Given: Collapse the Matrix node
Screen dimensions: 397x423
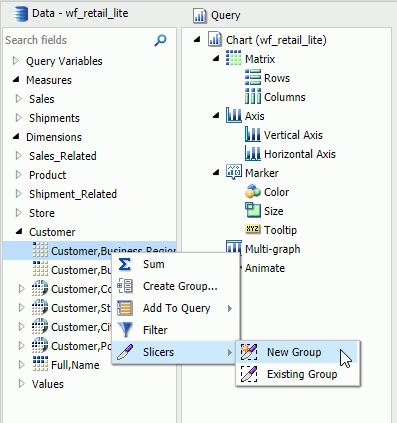Looking at the screenshot, I should [x=216, y=59].
